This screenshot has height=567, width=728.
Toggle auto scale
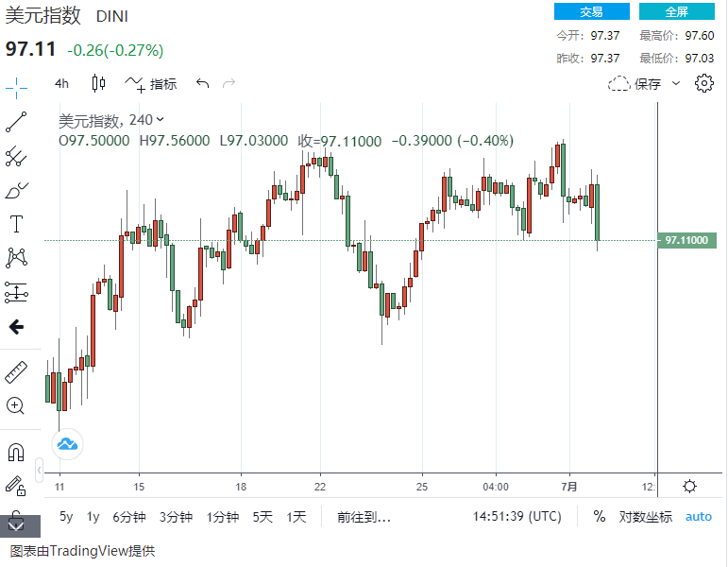[x=699, y=517]
